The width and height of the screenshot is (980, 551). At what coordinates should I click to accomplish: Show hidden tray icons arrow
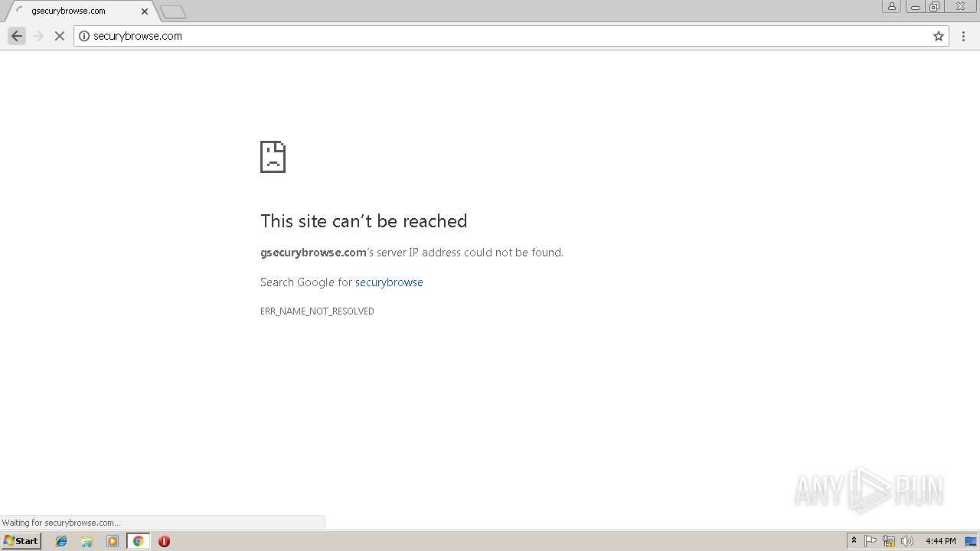pos(854,541)
